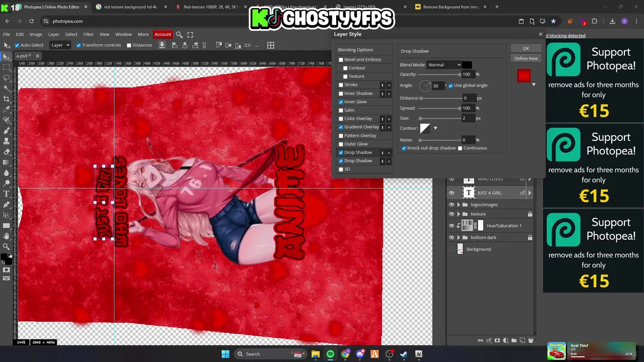This screenshot has width=644, height=362.
Task: Open the Window menu
Action: (123, 35)
